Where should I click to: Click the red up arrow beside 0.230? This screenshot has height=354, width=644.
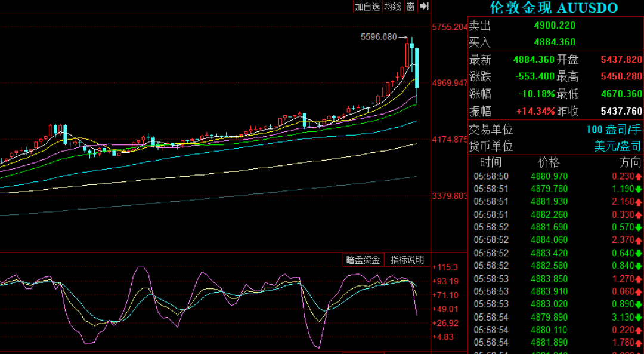click(639, 177)
